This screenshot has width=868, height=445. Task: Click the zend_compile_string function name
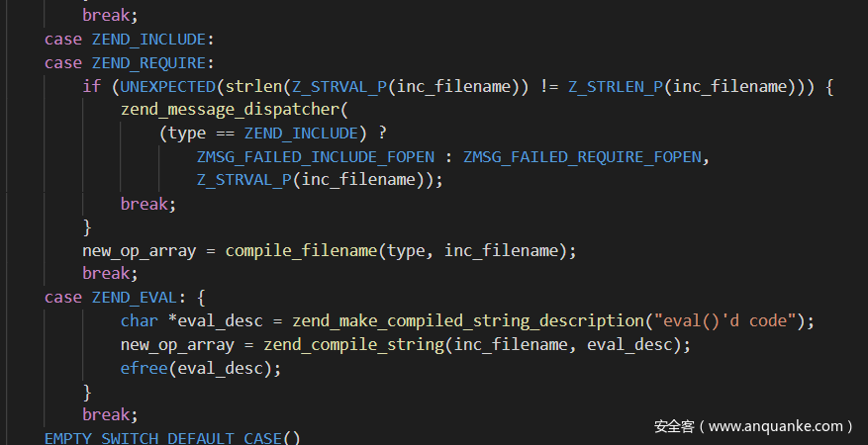click(x=338, y=344)
